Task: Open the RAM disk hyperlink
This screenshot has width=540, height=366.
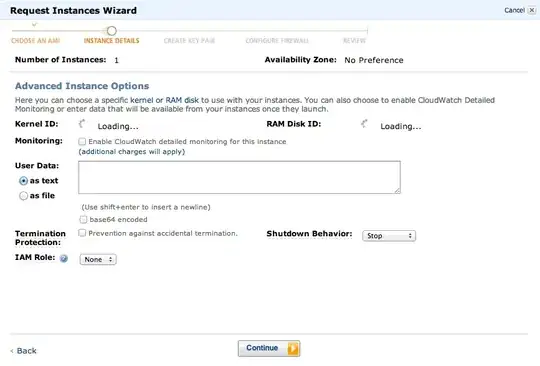Action: 182,100
